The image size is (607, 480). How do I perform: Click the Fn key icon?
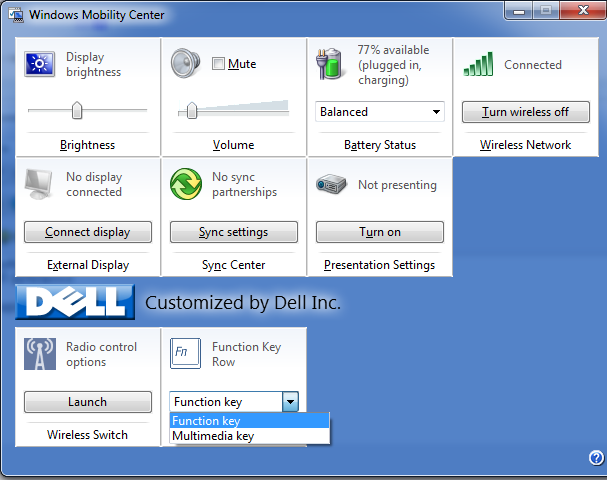point(185,353)
